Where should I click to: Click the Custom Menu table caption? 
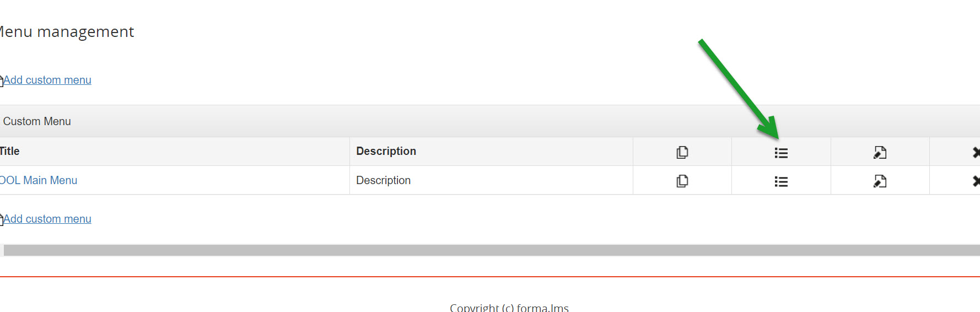coord(37,121)
